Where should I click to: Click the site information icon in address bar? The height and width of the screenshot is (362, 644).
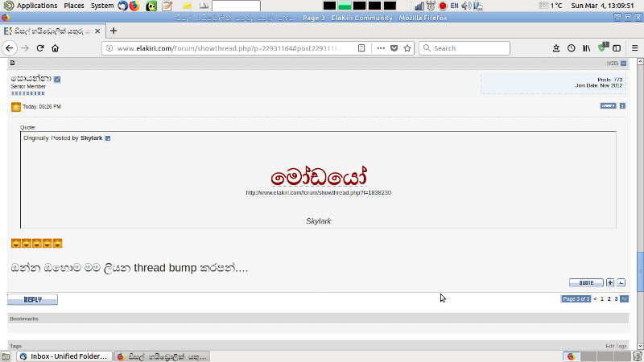pos(109,48)
